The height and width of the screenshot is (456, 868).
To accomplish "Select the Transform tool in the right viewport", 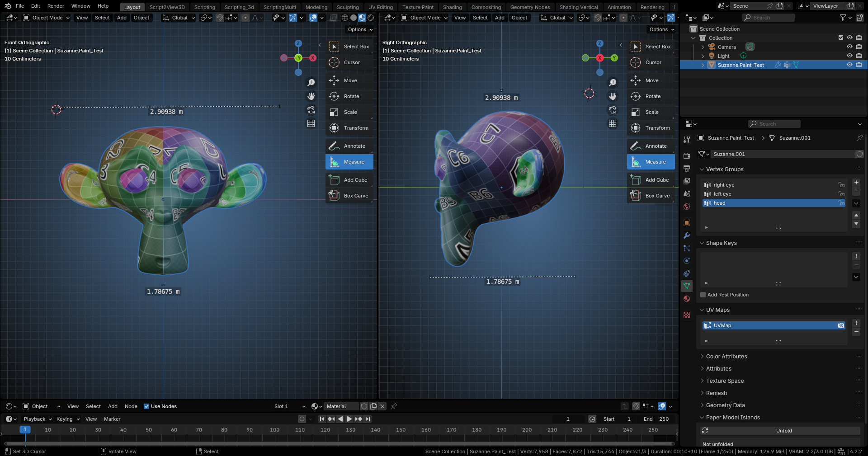I will [651, 128].
